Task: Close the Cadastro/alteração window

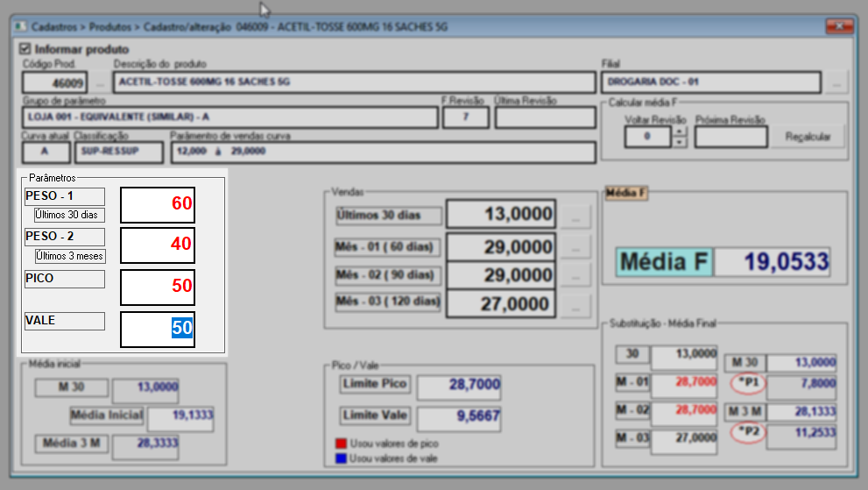Action: point(839,26)
